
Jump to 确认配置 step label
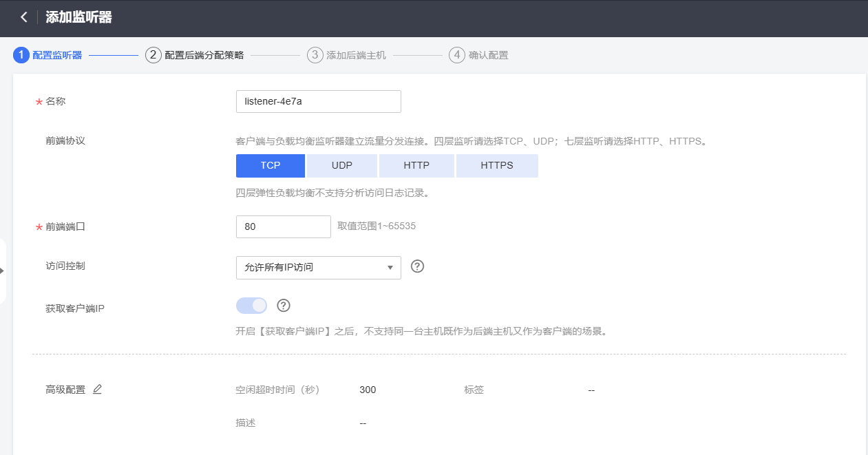488,55
